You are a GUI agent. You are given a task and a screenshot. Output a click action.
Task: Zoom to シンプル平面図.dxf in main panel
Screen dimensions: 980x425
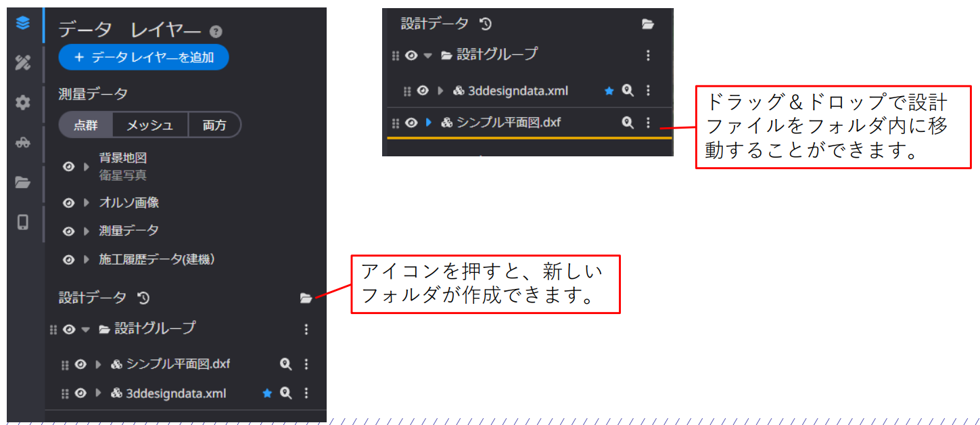click(286, 364)
